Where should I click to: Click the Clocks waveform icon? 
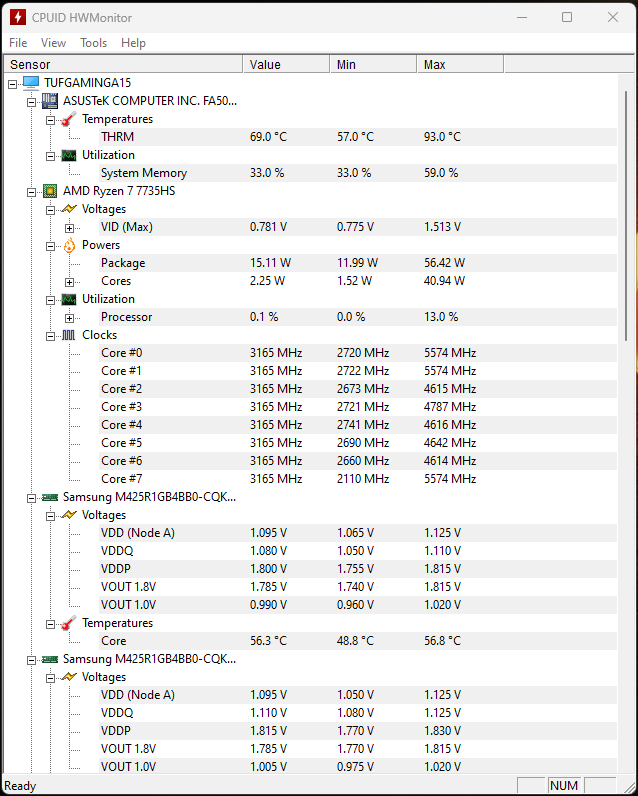(69, 335)
